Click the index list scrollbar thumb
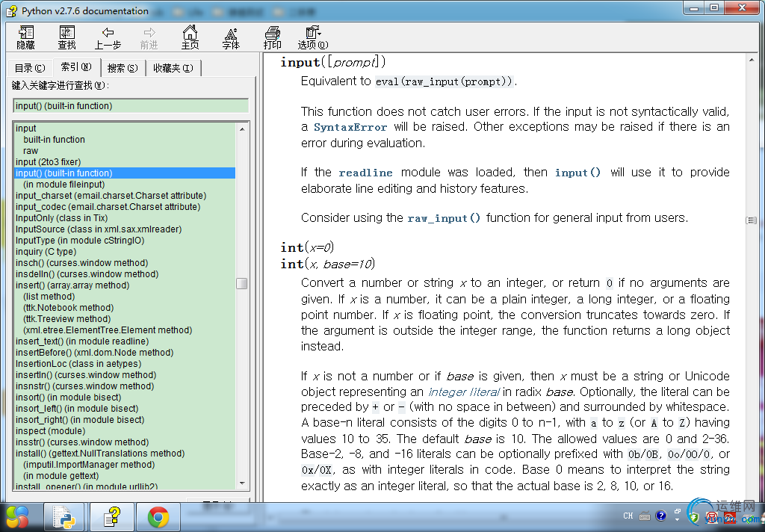 (x=242, y=284)
